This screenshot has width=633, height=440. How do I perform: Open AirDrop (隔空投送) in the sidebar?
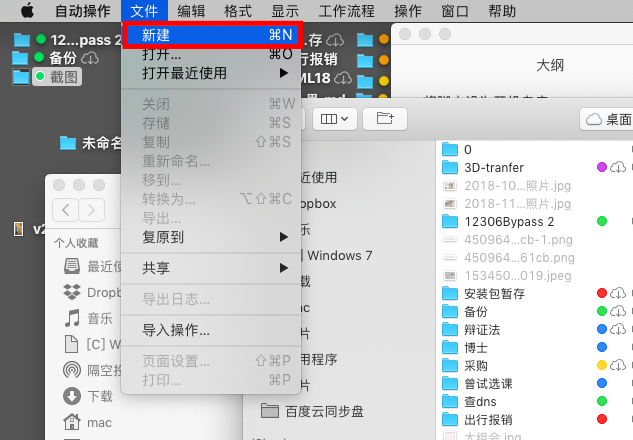click(x=71, y=369)
